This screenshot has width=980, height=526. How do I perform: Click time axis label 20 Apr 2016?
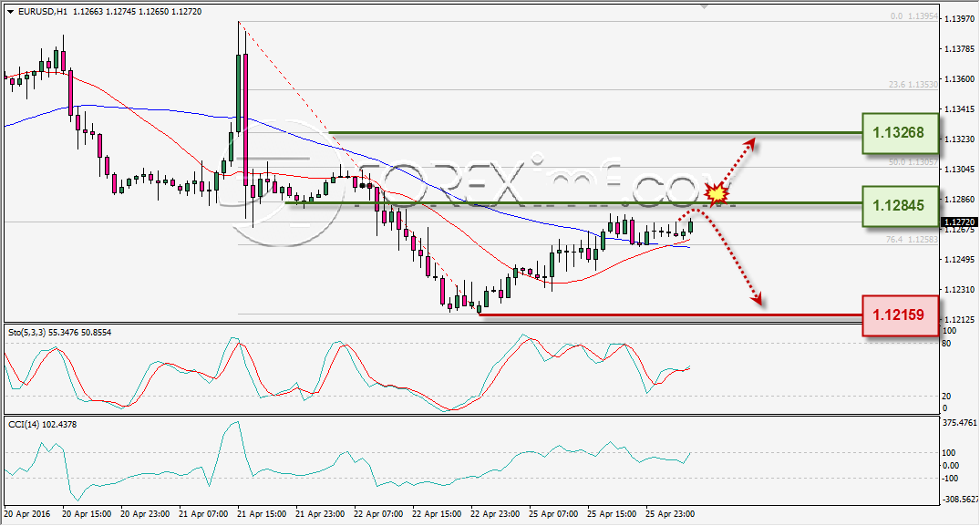point(26,513)
